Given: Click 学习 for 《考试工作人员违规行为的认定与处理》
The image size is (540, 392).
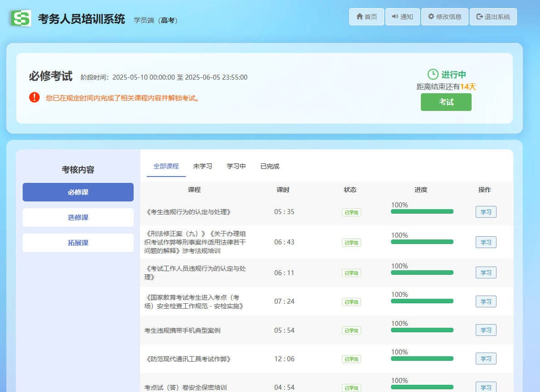Looking at the screenshot, I should 486,272.
